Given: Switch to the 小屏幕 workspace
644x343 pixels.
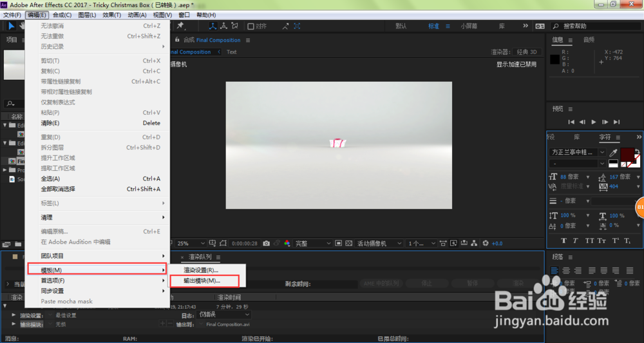Looking at the screenshot, I should (469, 26).
